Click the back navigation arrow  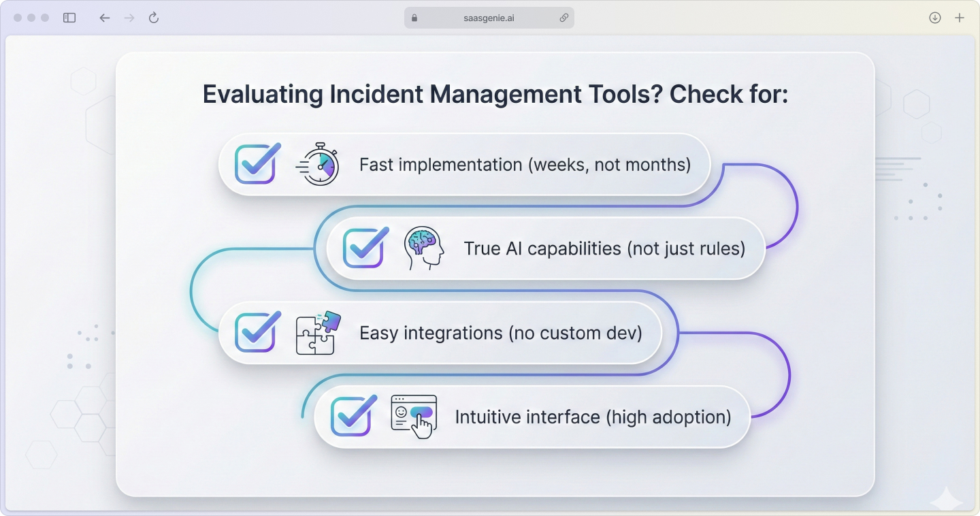pos(104,17)
